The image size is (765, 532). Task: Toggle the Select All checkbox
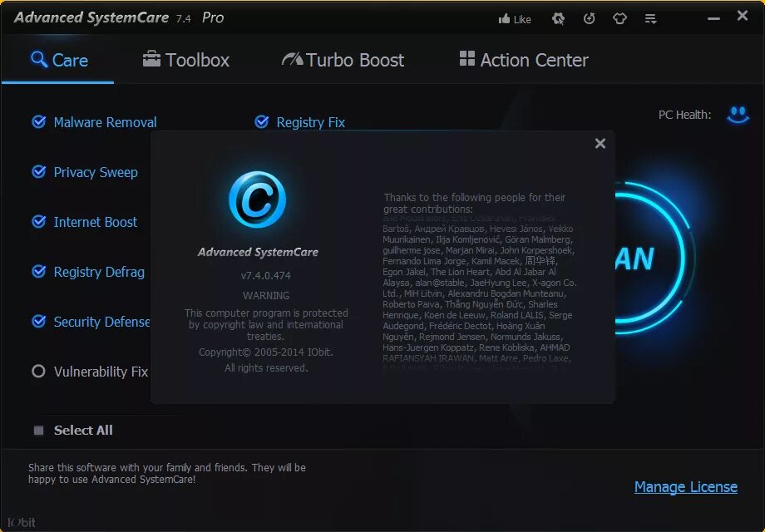[38, 430]
